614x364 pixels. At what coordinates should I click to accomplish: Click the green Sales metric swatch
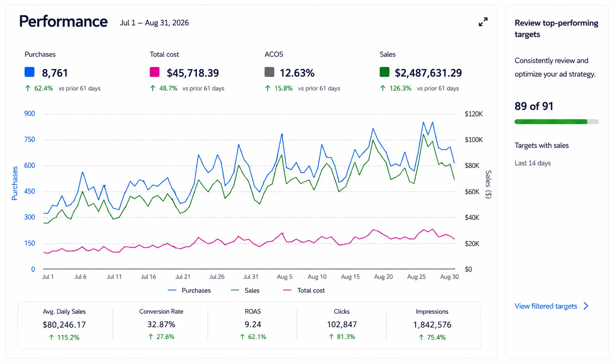pos(384,72)
